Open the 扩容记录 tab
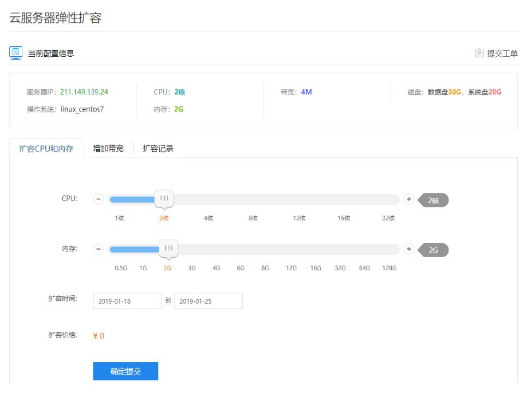The width and height of the screenshot is (532, 397). 159,147
